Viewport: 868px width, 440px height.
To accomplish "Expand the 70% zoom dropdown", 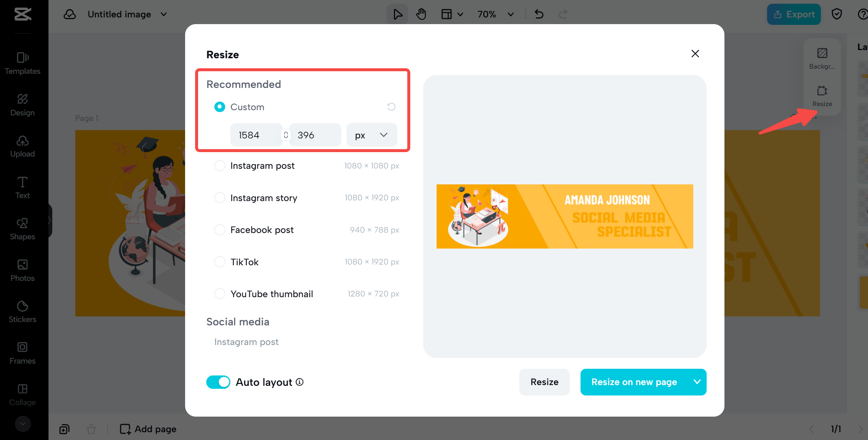I will click(495, 14).
